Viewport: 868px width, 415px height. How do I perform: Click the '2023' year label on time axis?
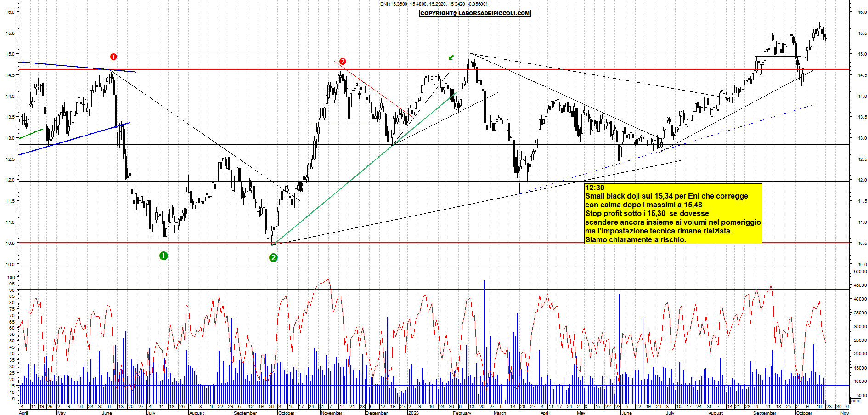tap(413, 413)
